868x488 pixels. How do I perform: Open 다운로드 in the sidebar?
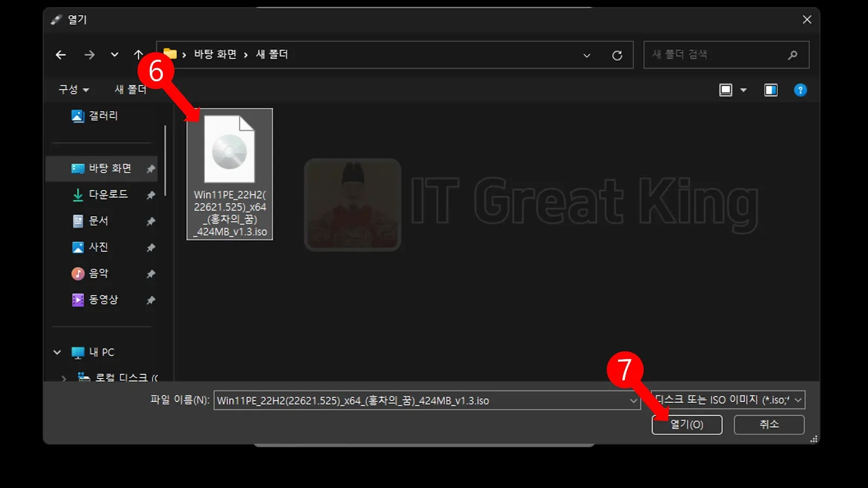pos(101,194)
